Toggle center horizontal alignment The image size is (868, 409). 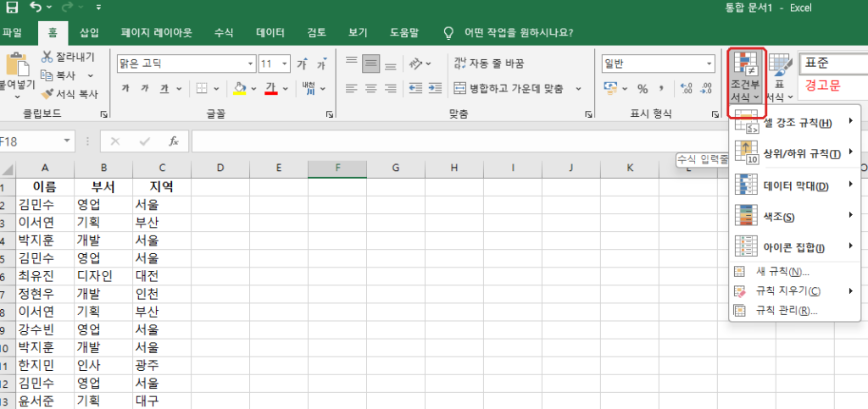[371, 88]
